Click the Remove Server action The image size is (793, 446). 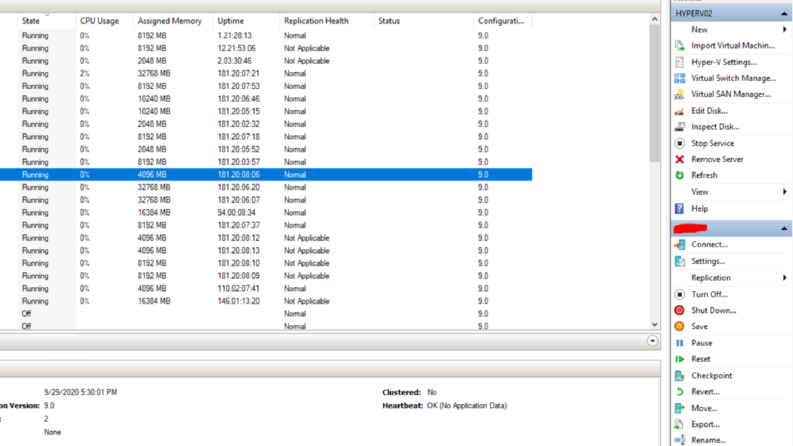(x=717, y=159)
